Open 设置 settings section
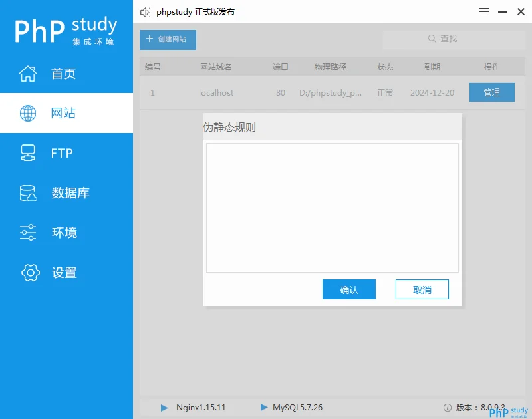The height and width of the screenshot is (419, 532). pos(66,273)
